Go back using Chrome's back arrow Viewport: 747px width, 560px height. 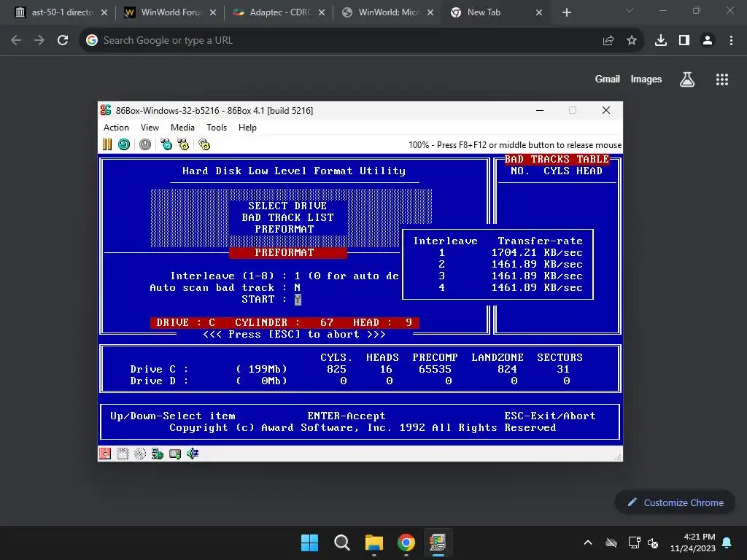click(x=16, y=41)
